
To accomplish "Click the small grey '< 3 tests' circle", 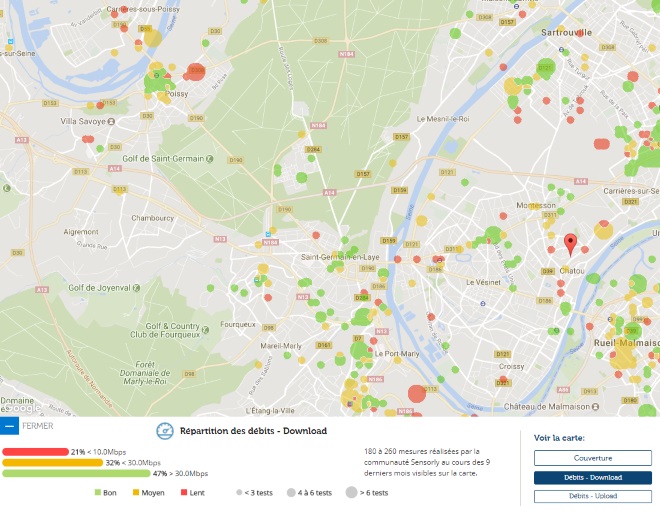I will pos(239,493).
